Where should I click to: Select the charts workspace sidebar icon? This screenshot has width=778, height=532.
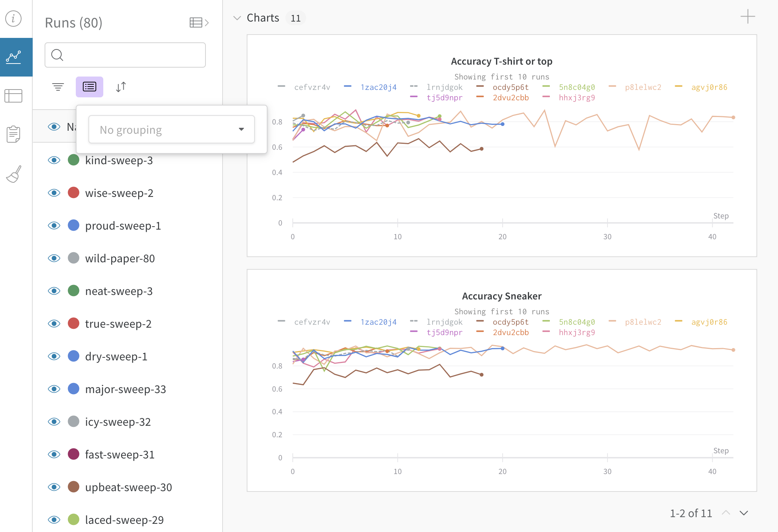[14, 57]
